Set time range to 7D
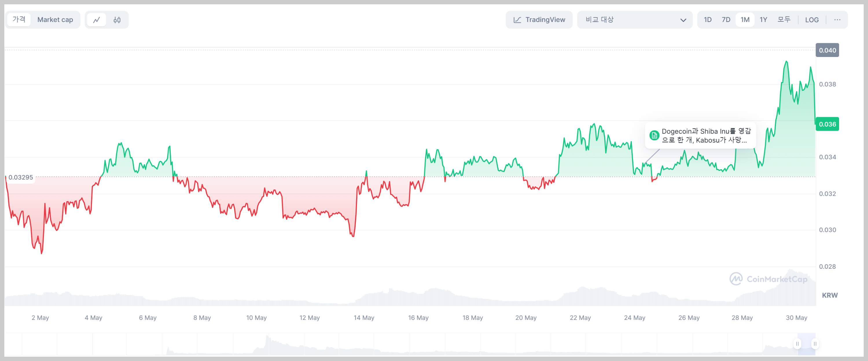Viewport: 868px width, 361px height. pos(726,20)
